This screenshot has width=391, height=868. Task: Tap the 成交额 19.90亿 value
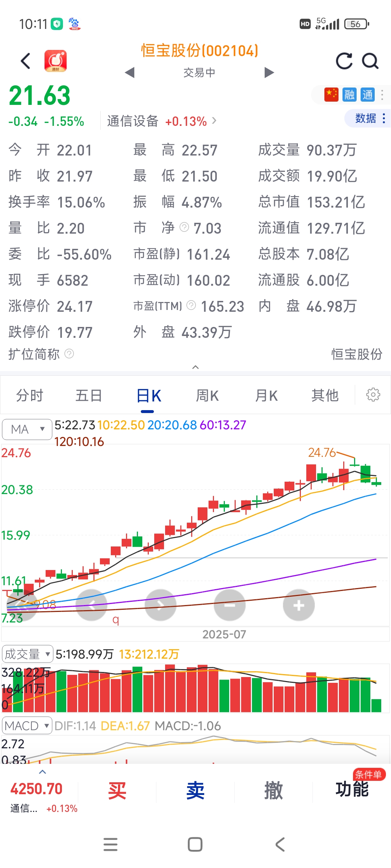pyautogui.click(x=332, y=176)
